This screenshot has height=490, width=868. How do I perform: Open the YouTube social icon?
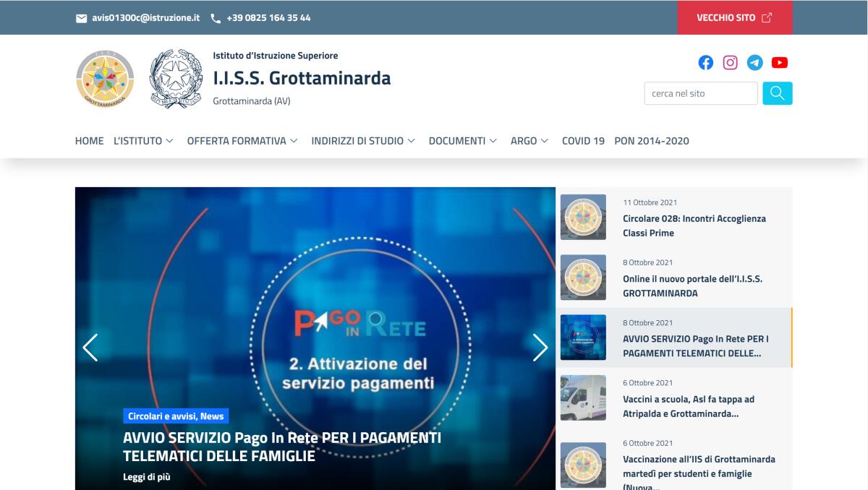[x=780, y=63]
